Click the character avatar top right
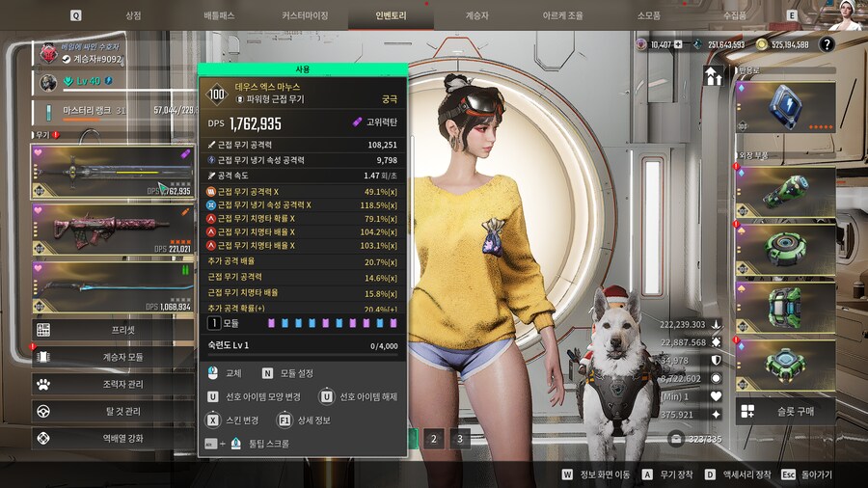 [847, 14]
